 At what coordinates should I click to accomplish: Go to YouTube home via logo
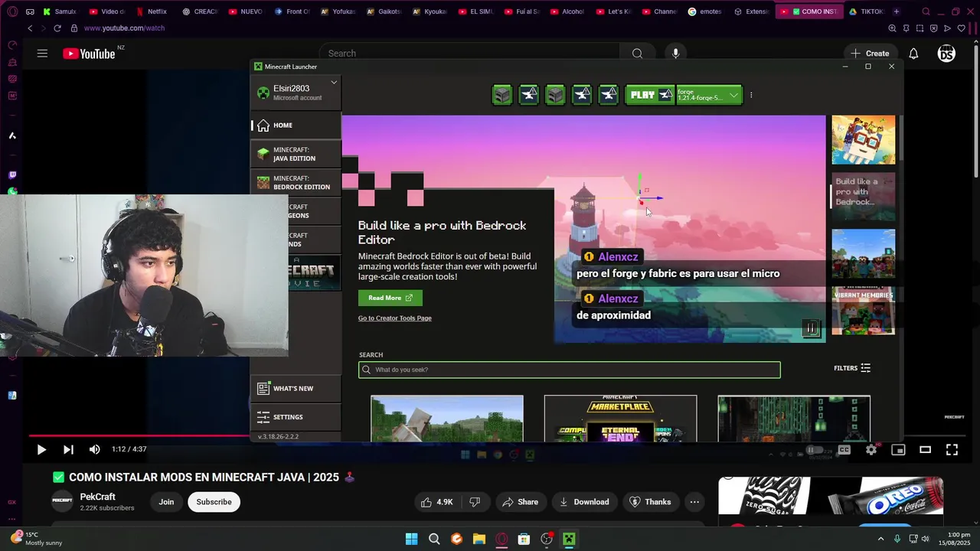(x=90, y=54)
